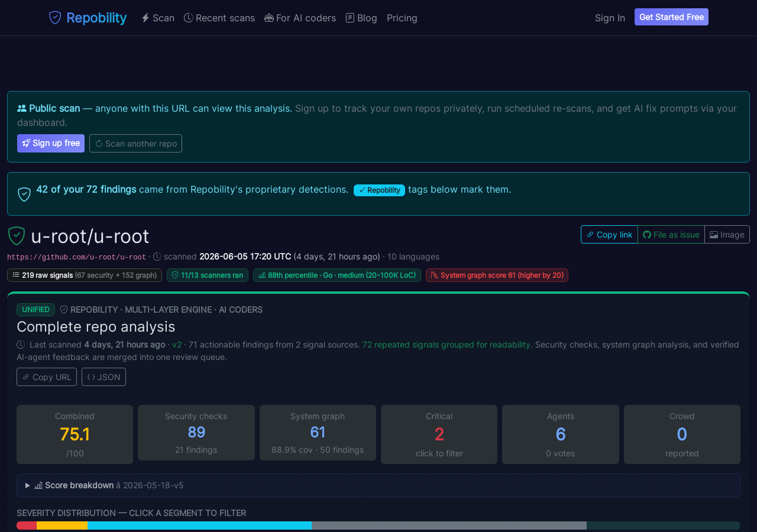Click the shield icon before REPOBILITY engine label

click(x=64, y=310)
